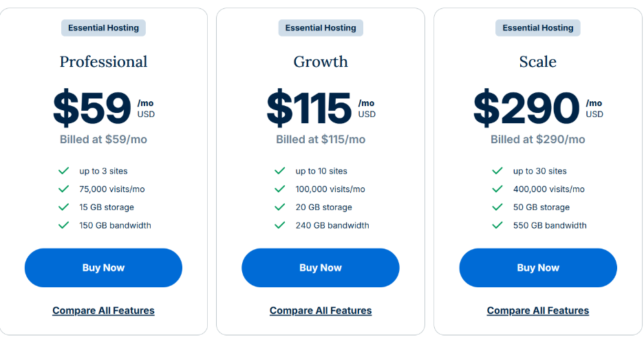Click checkmark next to 75,000 visits/mo
Screen dimensions: 644x345
[64, 189]
